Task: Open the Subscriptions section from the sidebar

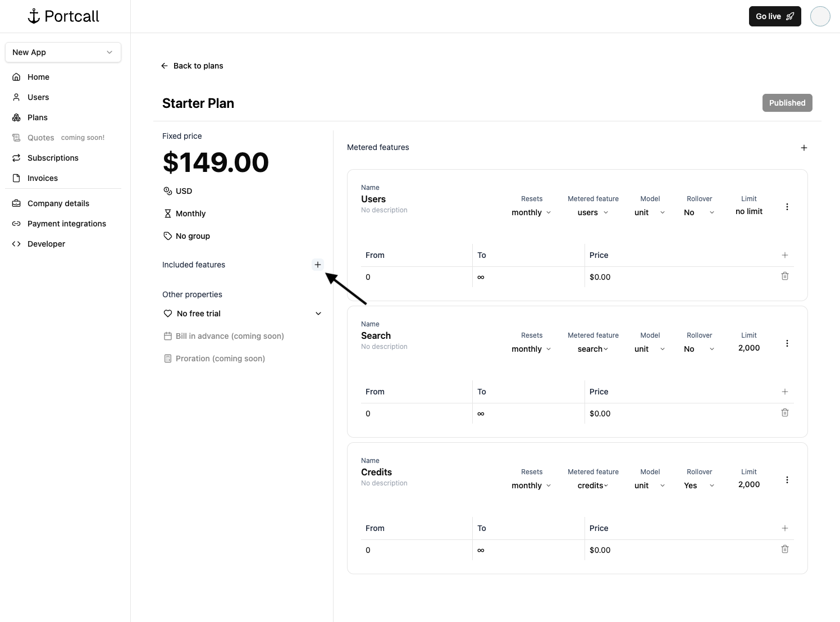Action: pyautogui.click(x=53, y=158)
